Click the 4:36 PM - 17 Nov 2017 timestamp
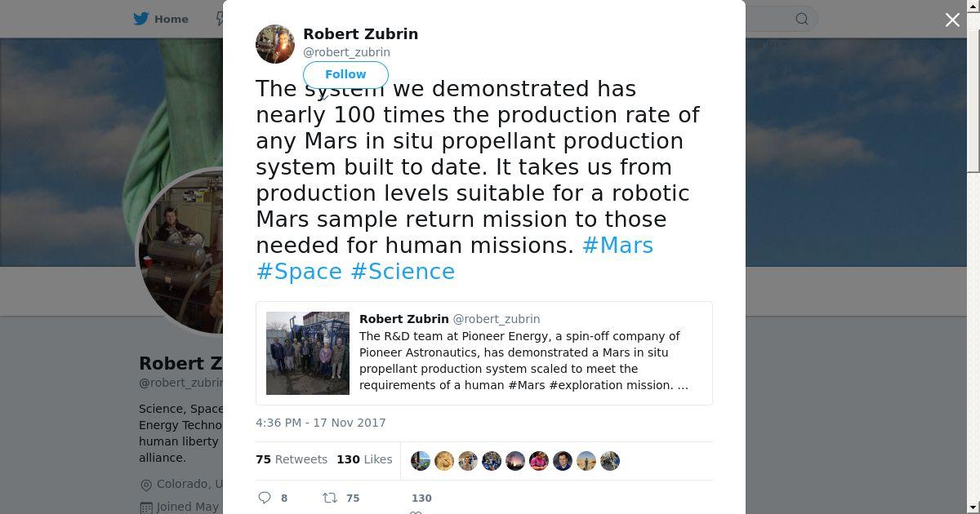Viewport: 980px width, 514px height. pyautogui.click(x=321, y=423)
